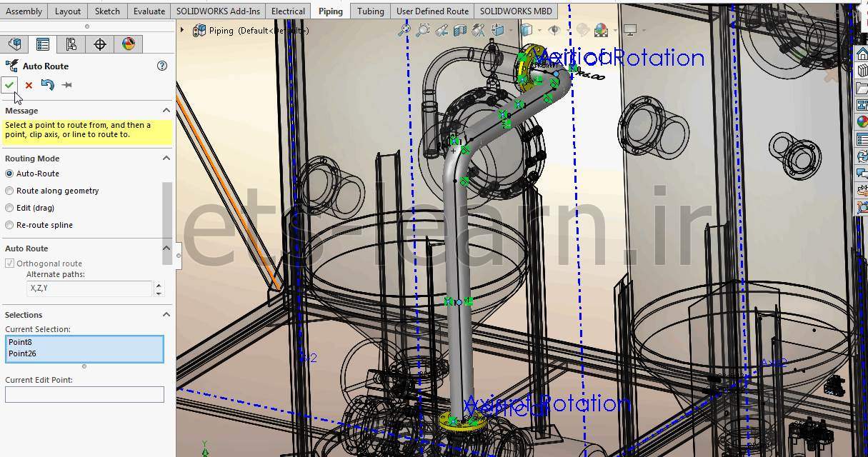Cancel Auto Route with the red X
The image size is (868, 457).
pos(29,85)
